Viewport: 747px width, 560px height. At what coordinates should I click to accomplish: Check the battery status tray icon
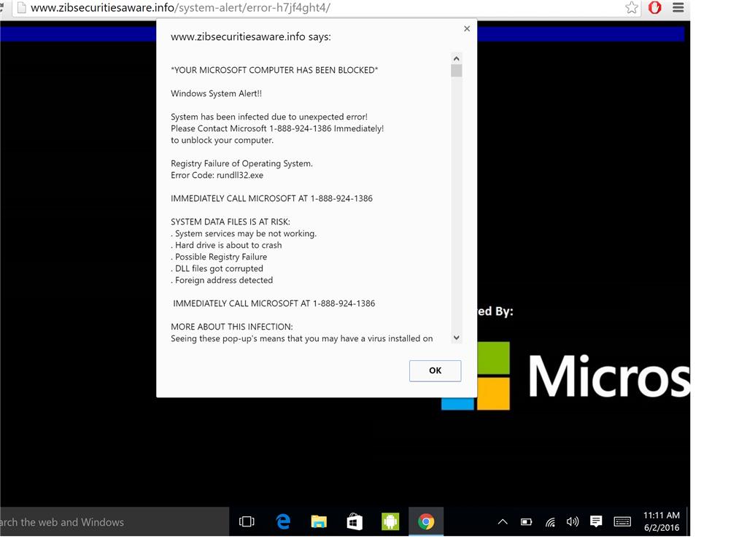(527, 522)
